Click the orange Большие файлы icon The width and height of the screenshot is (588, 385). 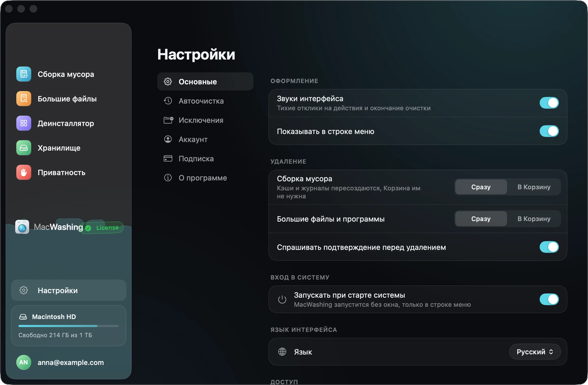[24, 99]
